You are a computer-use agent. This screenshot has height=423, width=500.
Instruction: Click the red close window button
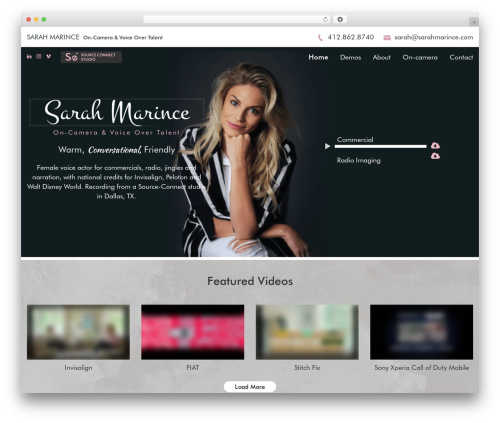pyautogui.click(x=29, y=19)
